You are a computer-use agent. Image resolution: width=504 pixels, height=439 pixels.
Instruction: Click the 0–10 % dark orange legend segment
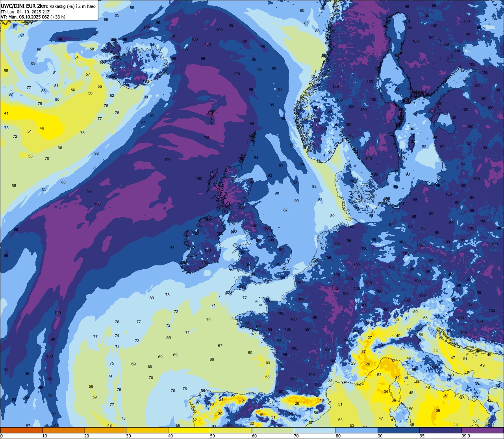click(21, 430)
